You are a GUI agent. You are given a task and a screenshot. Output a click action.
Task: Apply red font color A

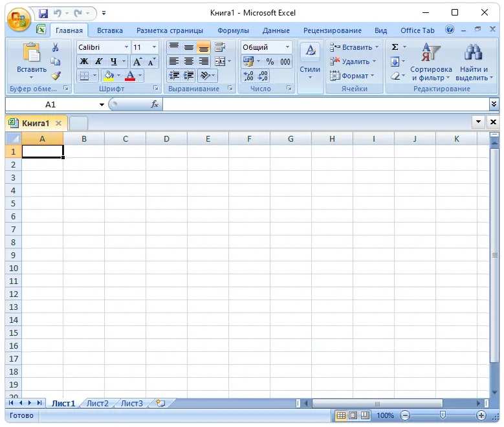coord(130,76)
